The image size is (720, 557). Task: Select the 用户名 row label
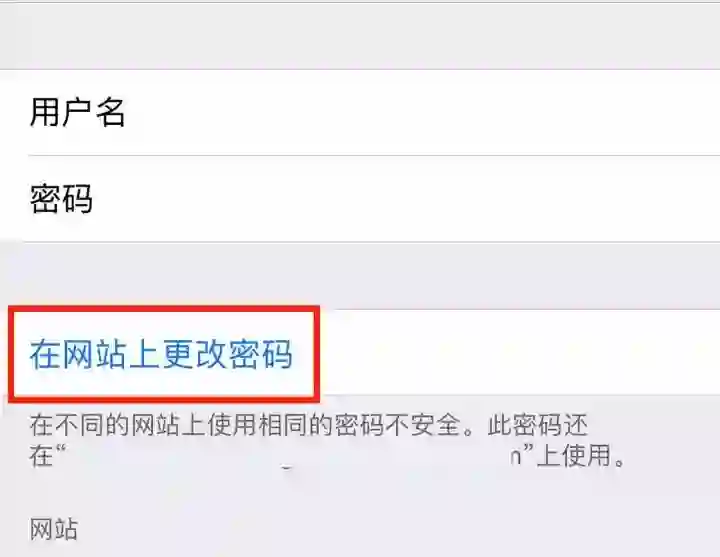pos(77,112)
